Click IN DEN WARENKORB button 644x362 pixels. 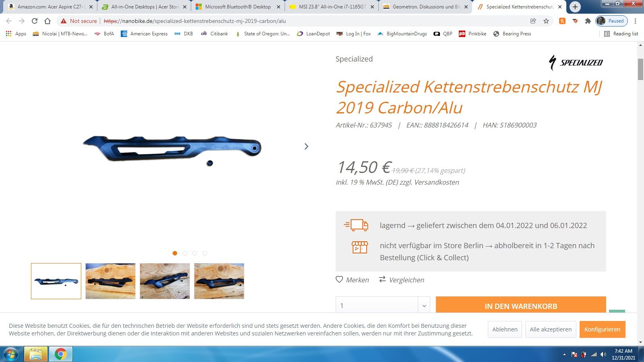[521, 305]
